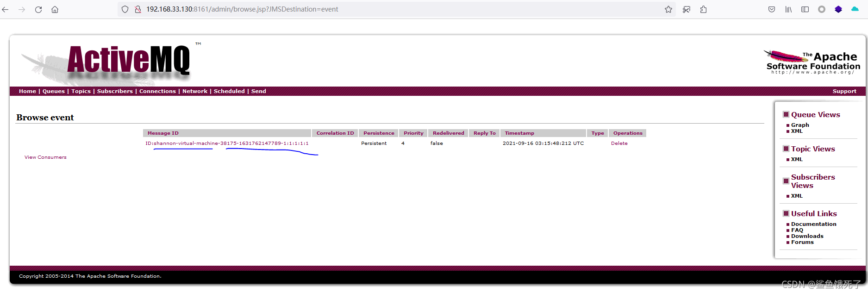The width and height of the screenshot is (868, 293).
Task: Open the Queues menu item
Action: tap(54, 91)
